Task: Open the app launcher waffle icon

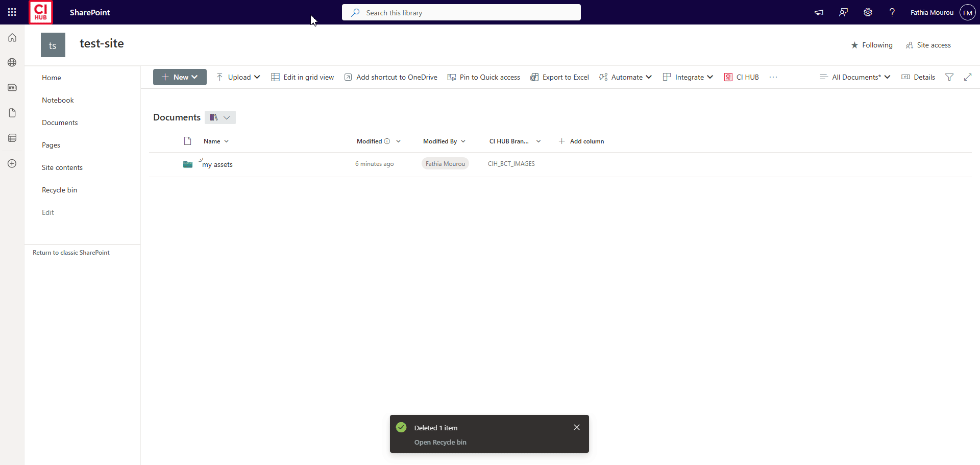Action: coord(12,12)
